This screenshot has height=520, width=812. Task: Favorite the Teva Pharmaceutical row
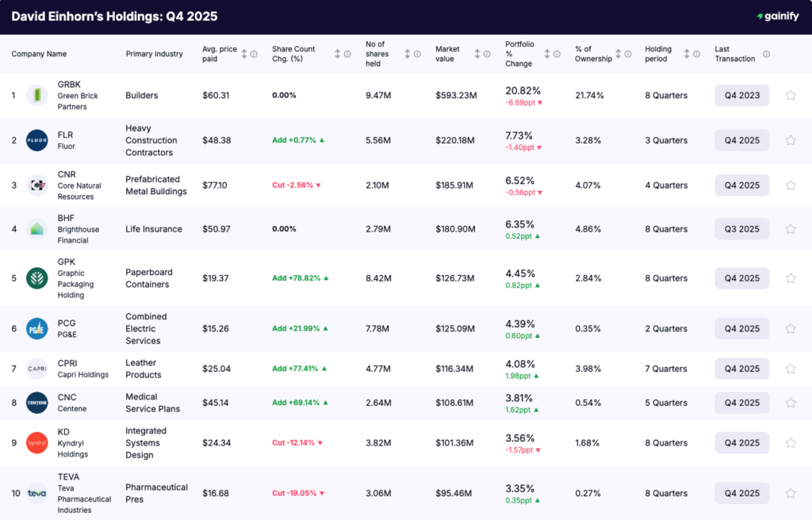pos(790,493)
